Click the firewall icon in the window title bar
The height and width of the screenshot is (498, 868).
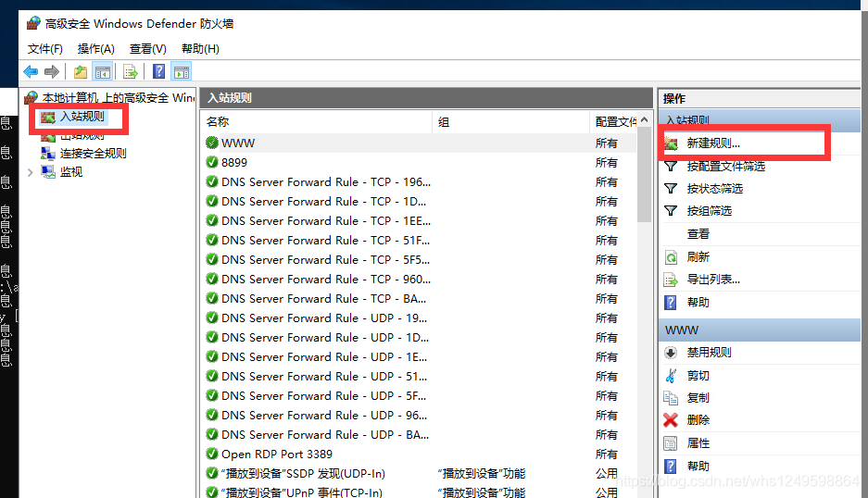pyautogui.click(x=33, y=23)
